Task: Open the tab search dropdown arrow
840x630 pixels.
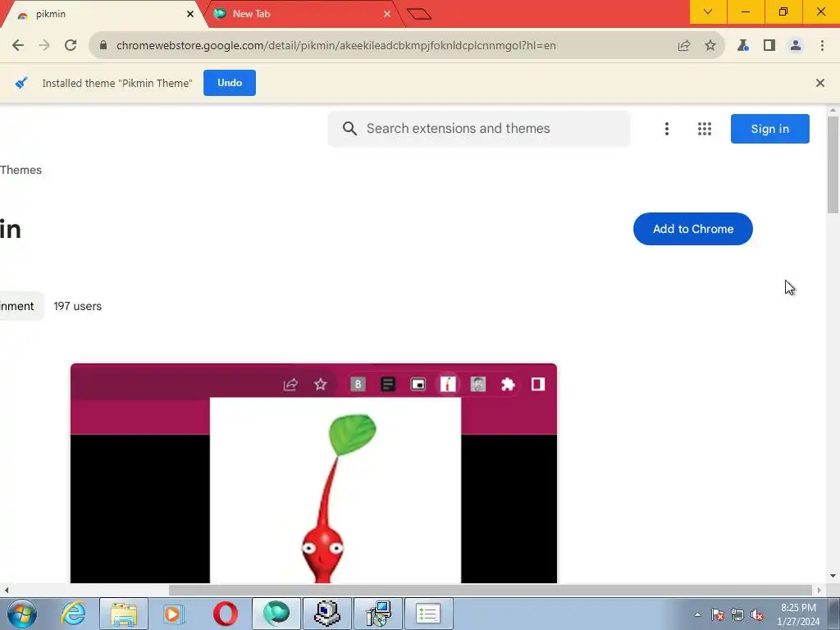Action: click(x=708, y=11)
